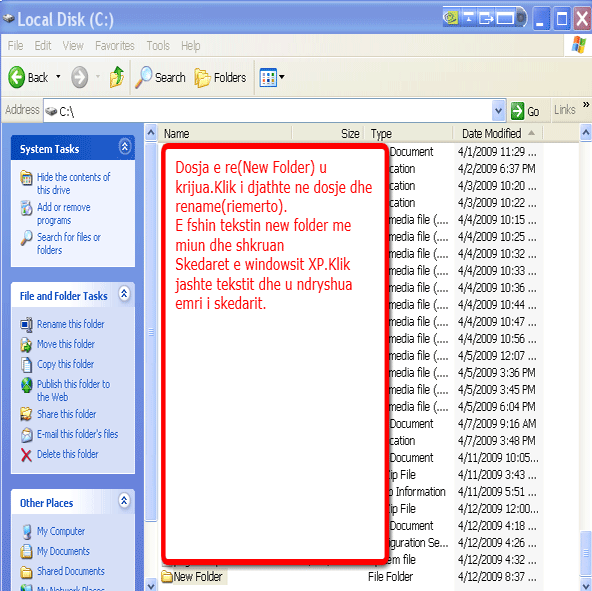Click the Back navigation button
Screen dimensions: 592x591
[28, 77]
